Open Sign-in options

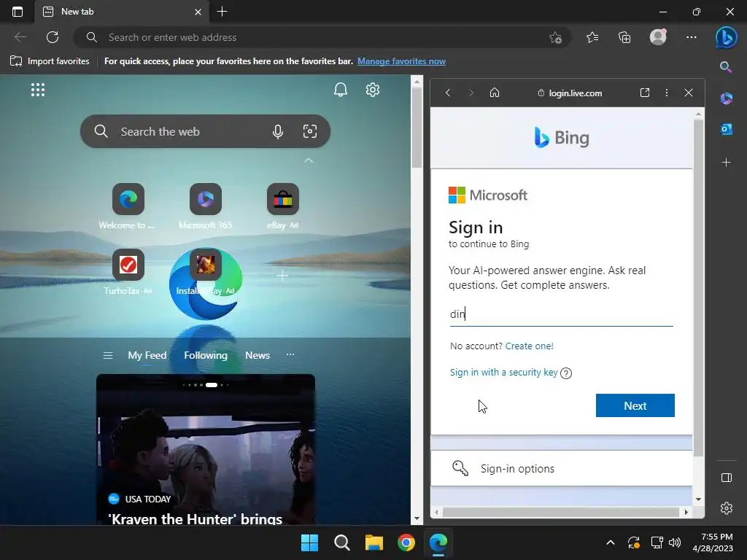[561, 469]
